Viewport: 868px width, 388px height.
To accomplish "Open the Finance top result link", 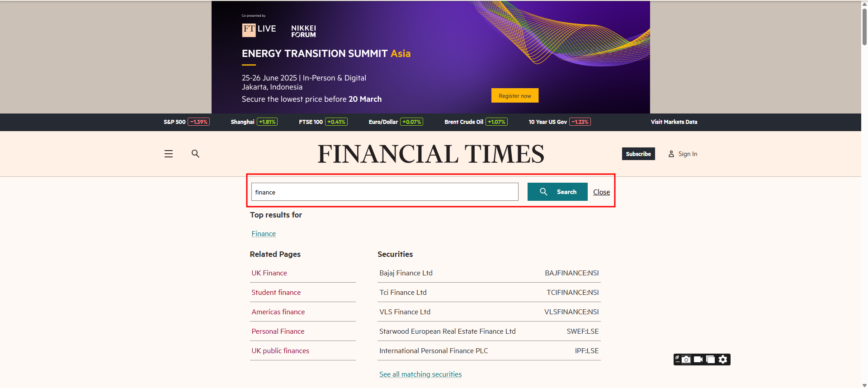I will point(264,234).
